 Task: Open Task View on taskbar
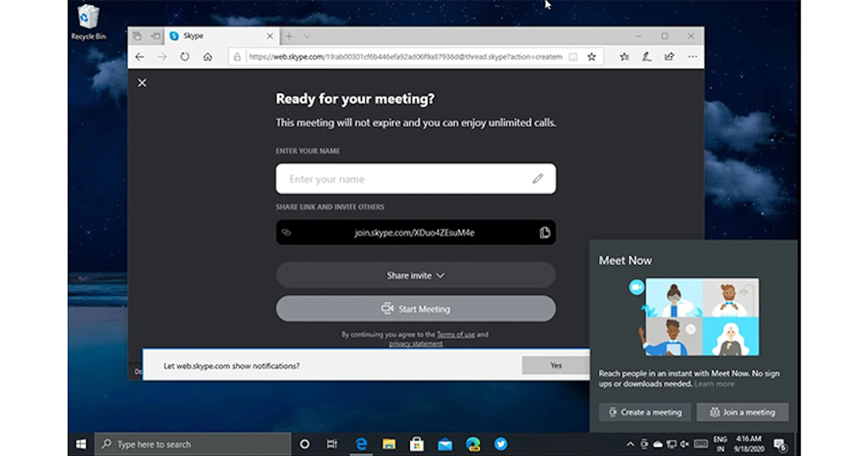click(x=332, y=444)
